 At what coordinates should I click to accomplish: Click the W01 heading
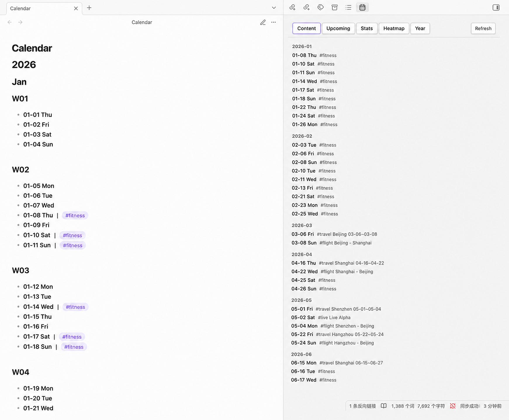[x=20, y=99]
